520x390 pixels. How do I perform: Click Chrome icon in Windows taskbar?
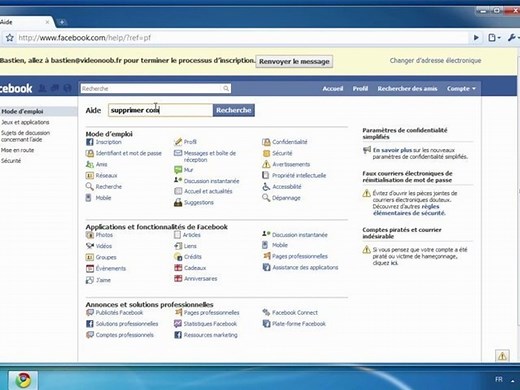tap(23, 380)
